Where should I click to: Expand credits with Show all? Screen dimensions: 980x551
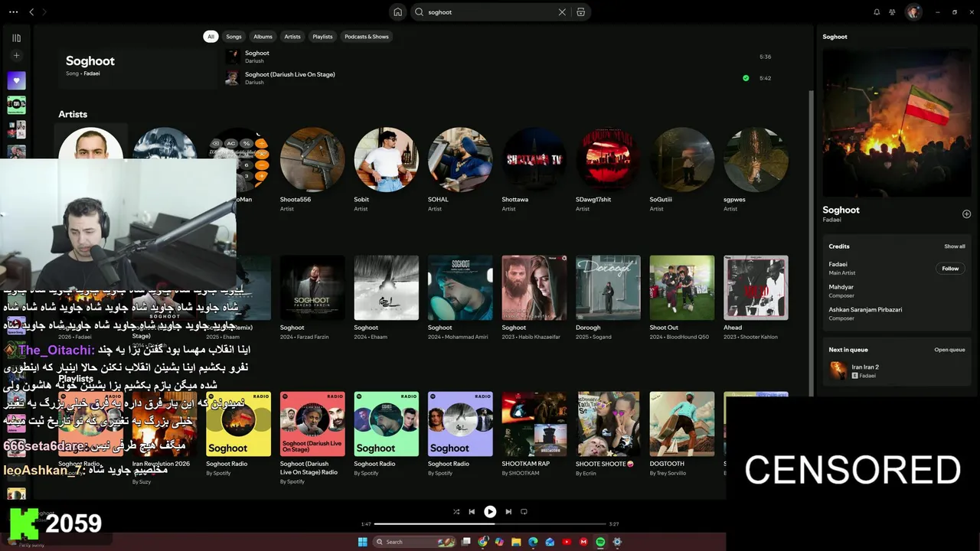tap(955, 246)
